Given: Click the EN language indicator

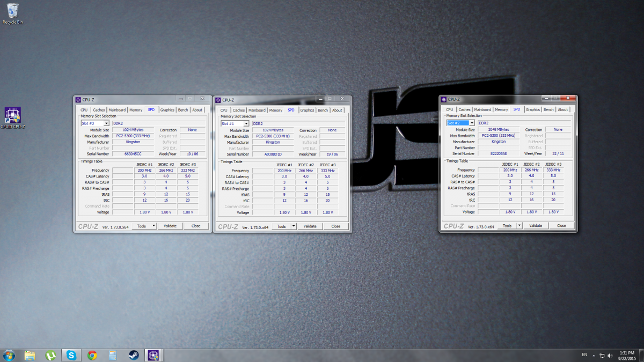Looking at the screenshot, I should pos(584,355).
